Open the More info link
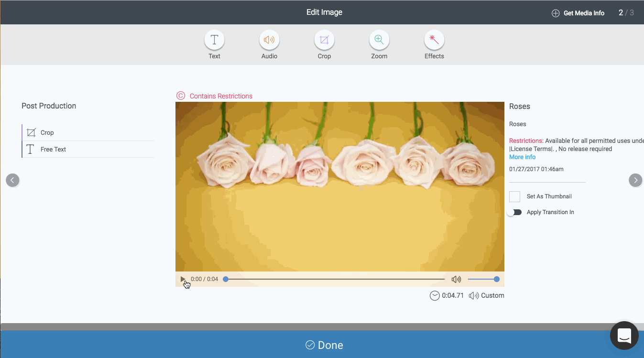644x358 pixels. [x=522, y=157]
